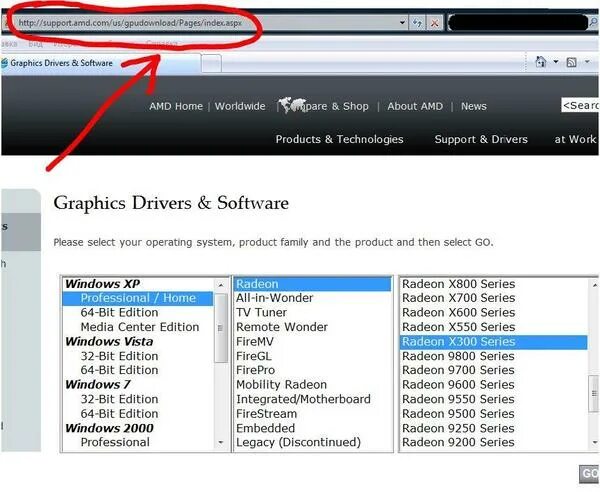This screenshot has width=600, height=492.
Task: Select Mobility Radeon product family
Action: 313,385
